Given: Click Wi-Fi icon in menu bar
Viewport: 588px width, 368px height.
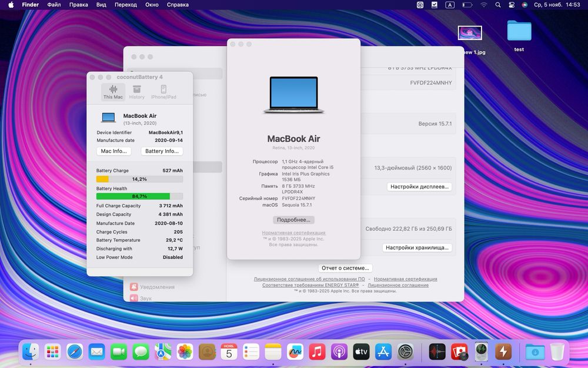Looking at the screenshot, I should point(484,5).
